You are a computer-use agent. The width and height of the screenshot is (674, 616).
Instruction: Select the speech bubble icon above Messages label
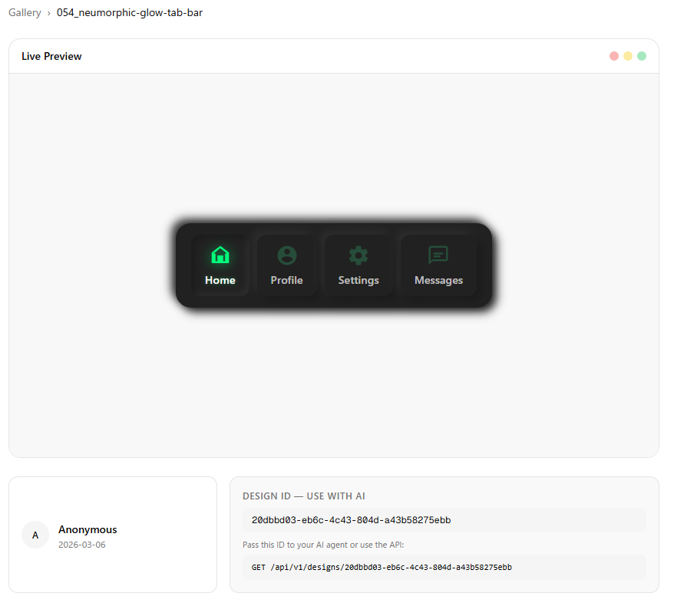(438, 255)
